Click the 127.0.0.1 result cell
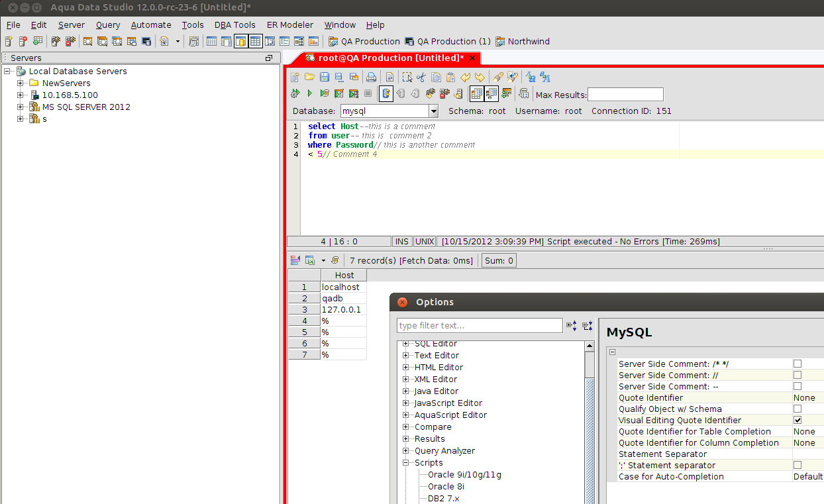This screenshot has height=504, width=824. [344, 309]
